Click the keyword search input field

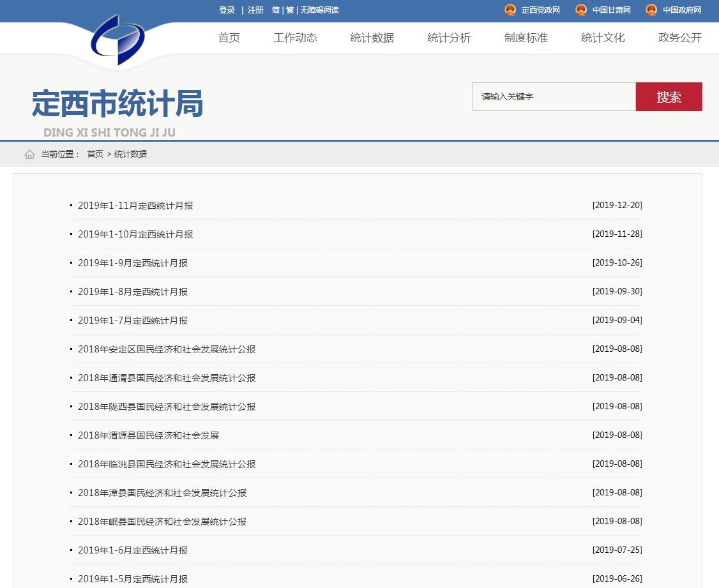point(554,97)
